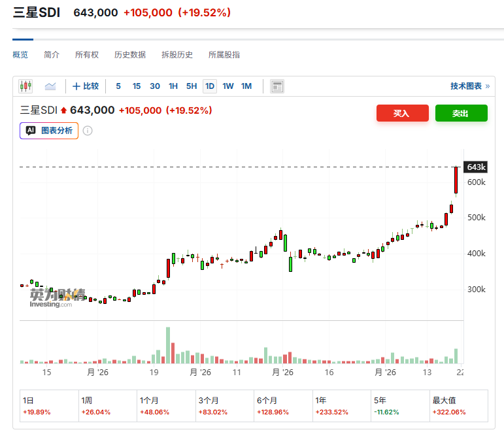Open the news panel icon in the toolbar
Image resolution: width=504 pixels, height=434 pixels.
tap(277, 86)
